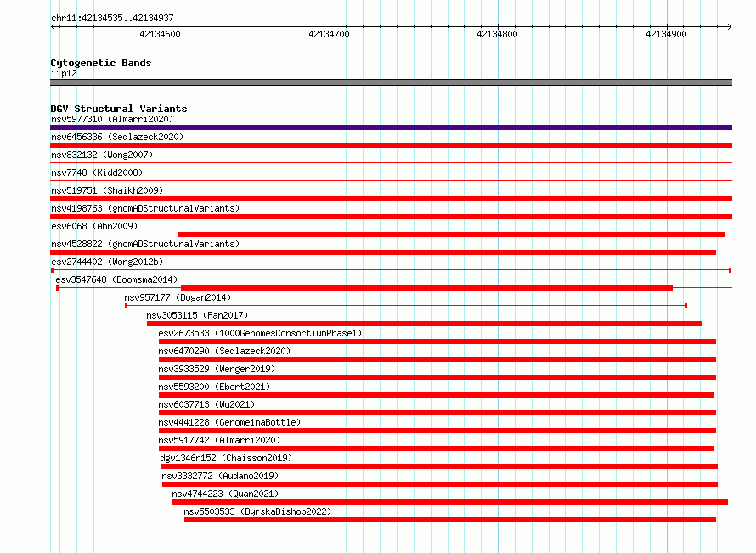Open the nsv7748 (Kidd2008) variant label
The width and height of the screenshot is (756, 553).
97,172
